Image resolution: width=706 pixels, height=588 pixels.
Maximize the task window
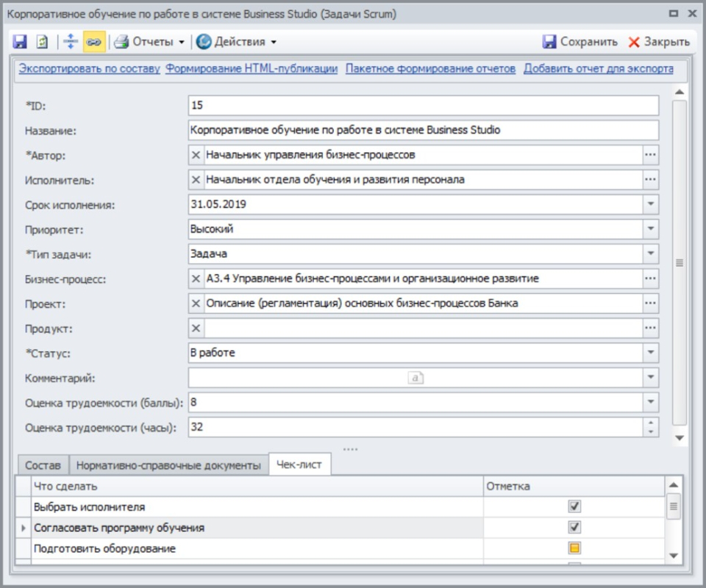[x=674, y=13]
